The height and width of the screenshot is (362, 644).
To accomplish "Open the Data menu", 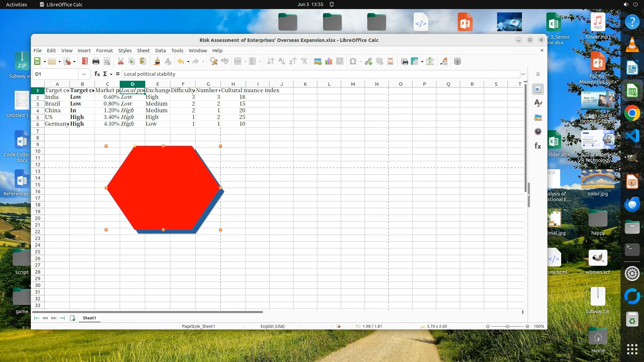I will pyautogui.click(x=160, y=50).
